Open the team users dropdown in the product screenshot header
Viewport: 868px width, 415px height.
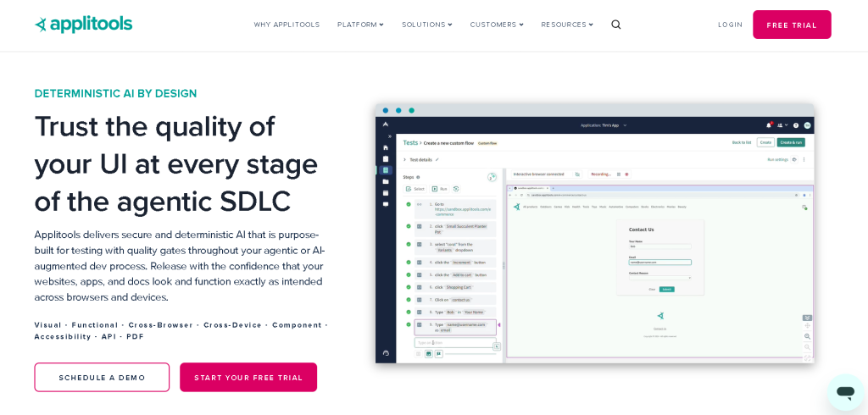pyautogui.click(x=782, y=125)
